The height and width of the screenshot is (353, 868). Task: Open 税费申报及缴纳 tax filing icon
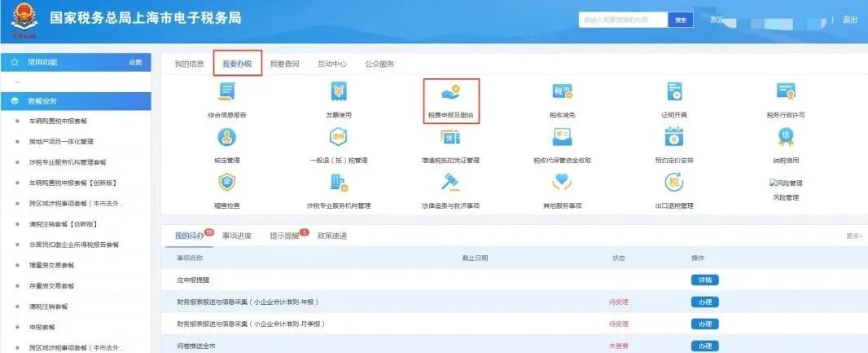(x=450, y=93)
